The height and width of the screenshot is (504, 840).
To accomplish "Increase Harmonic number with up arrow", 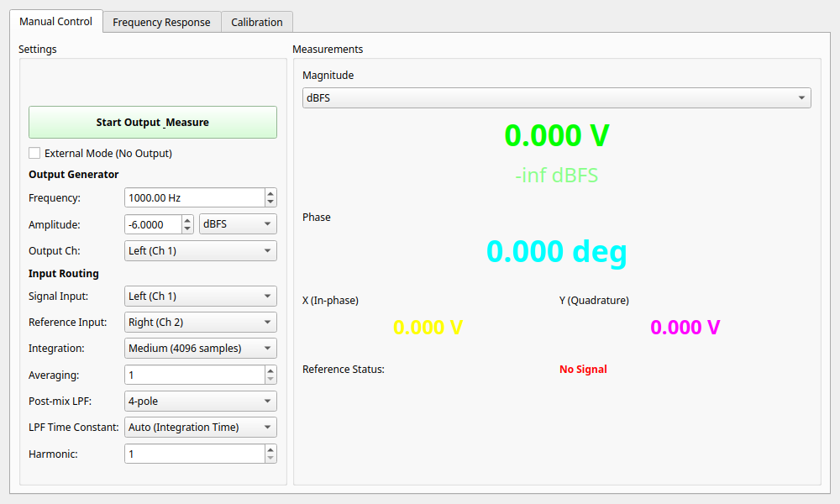I will (x=270, y=449).
